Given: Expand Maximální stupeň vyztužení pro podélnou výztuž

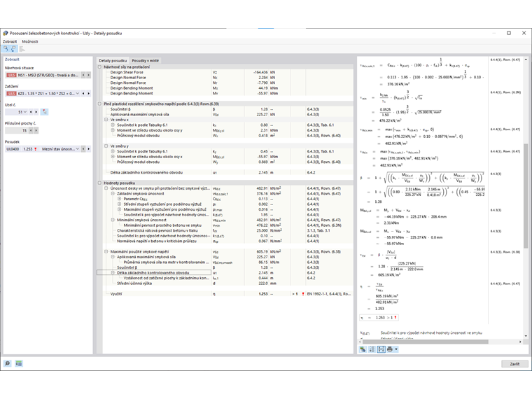Looking at the screenshot, I should pyautogui.click(x=120, y=209).
